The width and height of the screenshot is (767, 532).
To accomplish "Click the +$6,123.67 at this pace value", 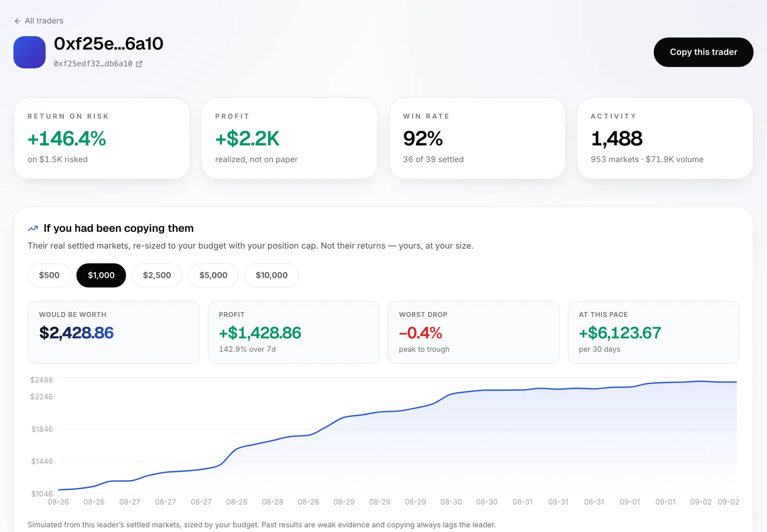I will tap(620, 333).
